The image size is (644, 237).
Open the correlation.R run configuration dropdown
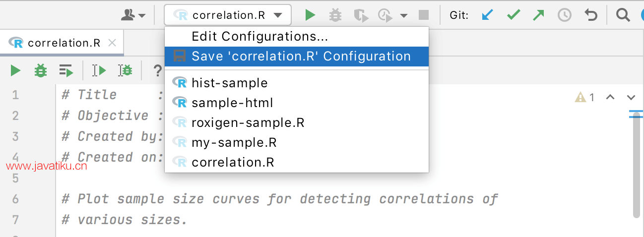tap(228, 15)
